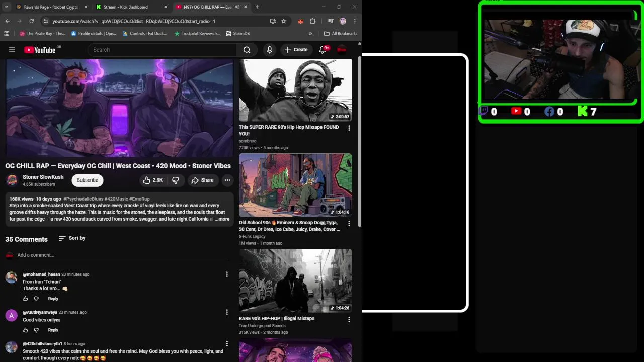Image resolution: width=644 pixels, height=362 pixels.
Task: Open Trustpilot Reviews bookmark
Action: 197,34
